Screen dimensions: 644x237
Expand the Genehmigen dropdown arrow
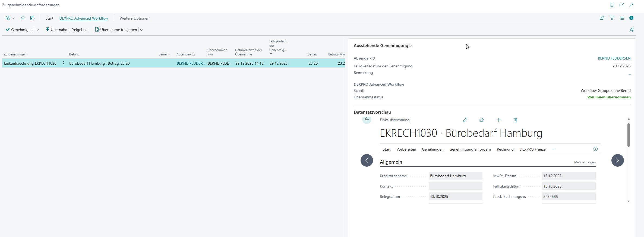37,30
